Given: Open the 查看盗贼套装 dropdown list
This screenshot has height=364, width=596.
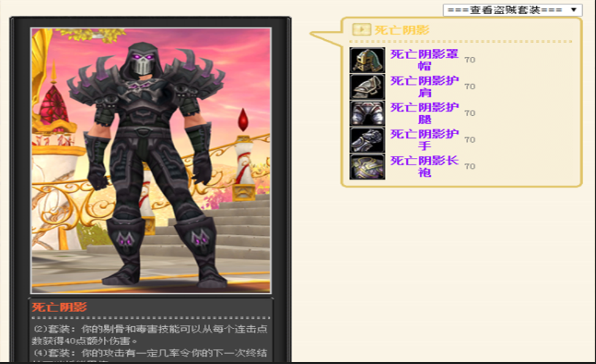Looking at the screenshot, I should [x=512, y=10].
